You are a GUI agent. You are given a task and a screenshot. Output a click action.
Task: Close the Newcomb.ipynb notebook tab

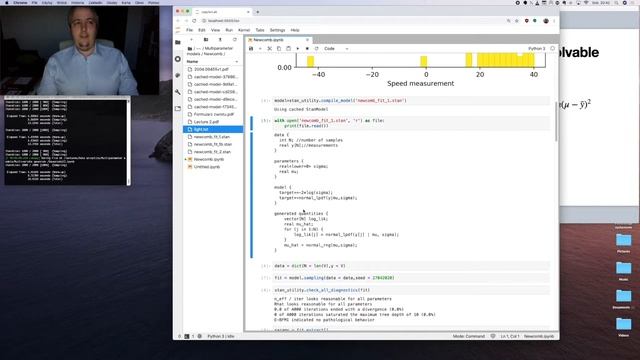pyautogui.click(x=308, y=40)
